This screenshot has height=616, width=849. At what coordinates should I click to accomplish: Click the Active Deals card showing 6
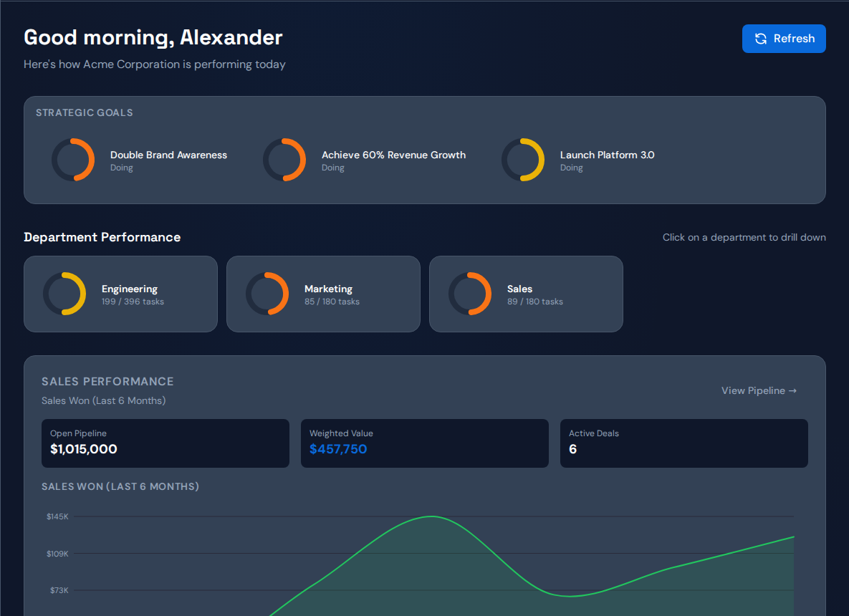pyautogui.click(x=683, y=443)
